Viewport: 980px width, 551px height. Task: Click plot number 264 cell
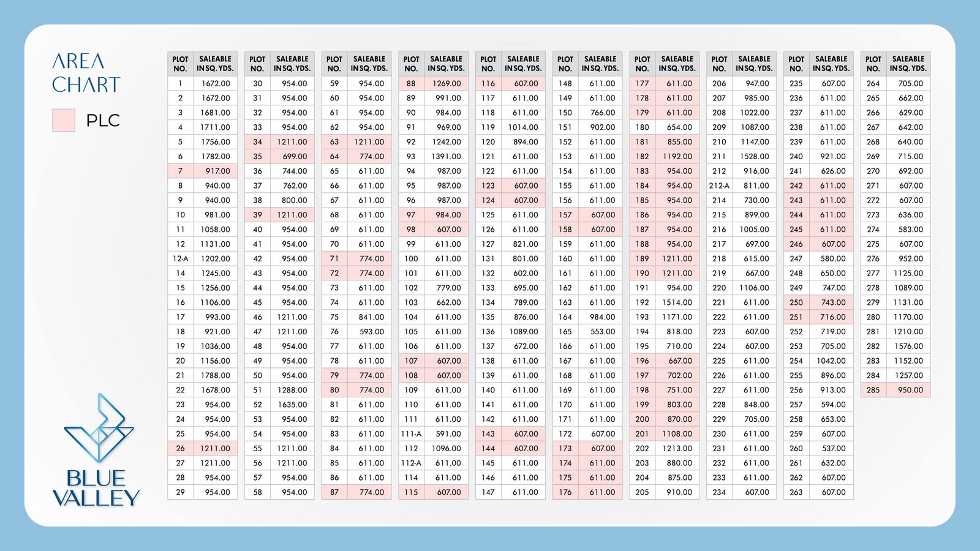[873, 83]
